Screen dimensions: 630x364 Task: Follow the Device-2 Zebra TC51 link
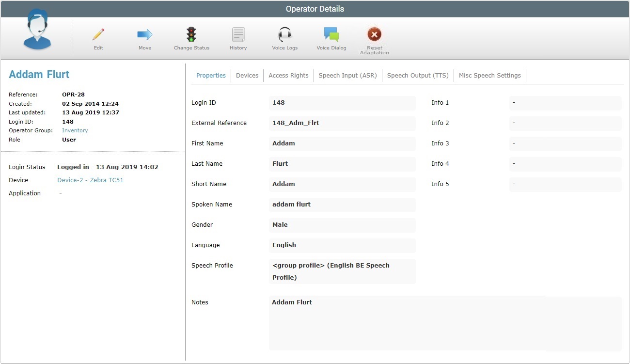[90, 180]
